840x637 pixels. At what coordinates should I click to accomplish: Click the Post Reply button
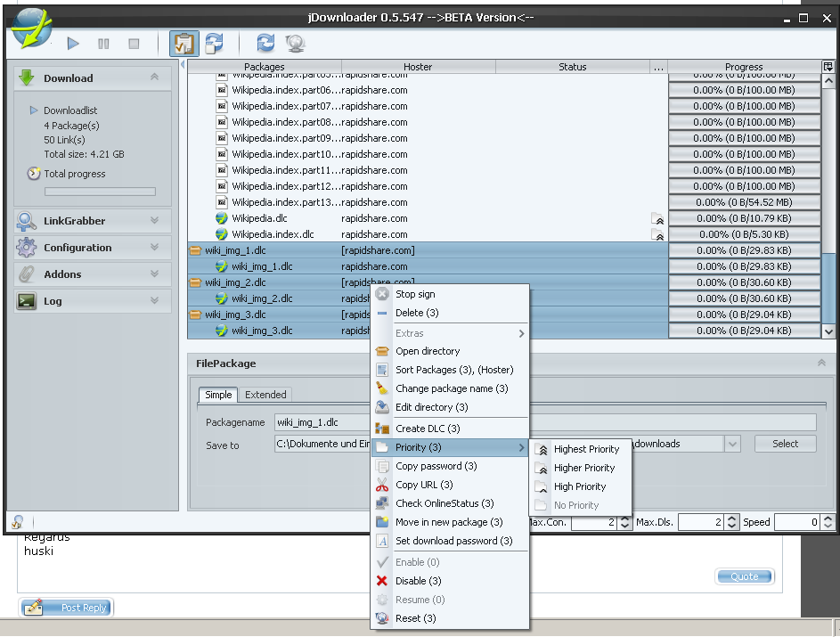[68, 608]
